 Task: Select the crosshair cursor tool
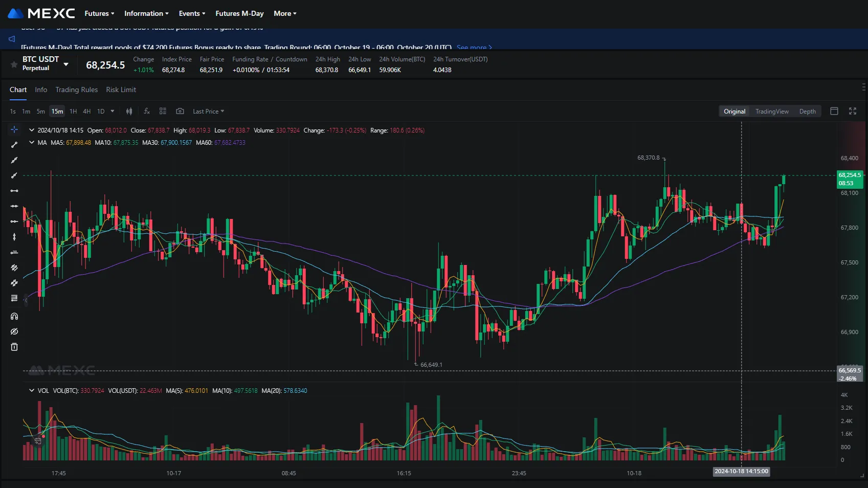pyautogui.click(x=14, y=129)
